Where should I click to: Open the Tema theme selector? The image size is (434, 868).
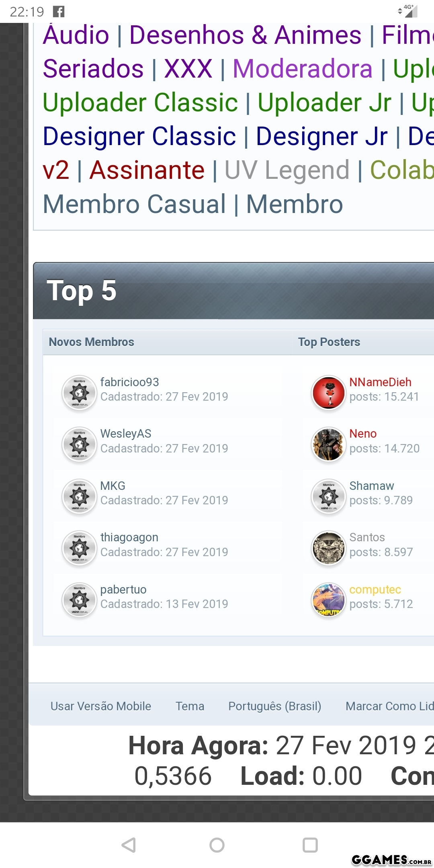coord(190,706)
